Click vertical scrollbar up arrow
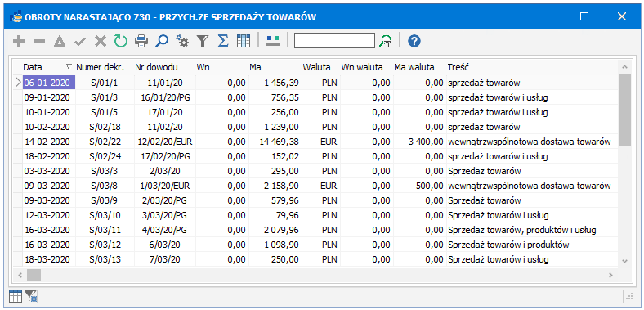Screen dimensions: 644x310 pyautogui.click(x=624, y=67)
